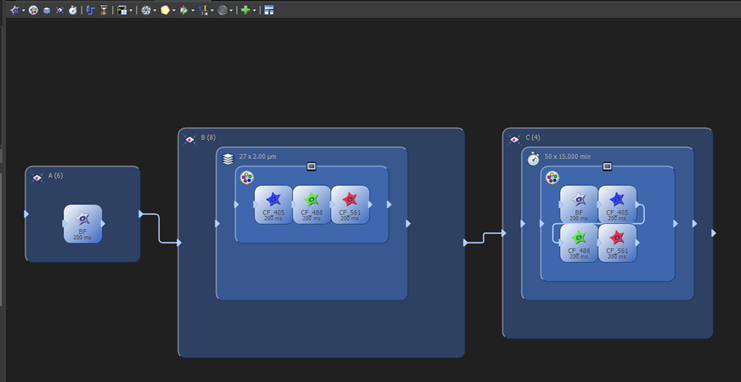741x382 pixels.
Task: Click the hourglass wait toolbar icon
Action: 103,10
